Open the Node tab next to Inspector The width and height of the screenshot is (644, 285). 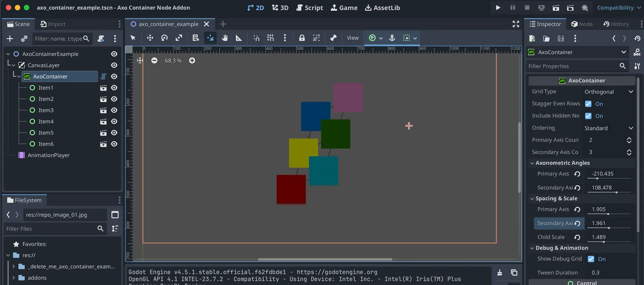point(582,24)
